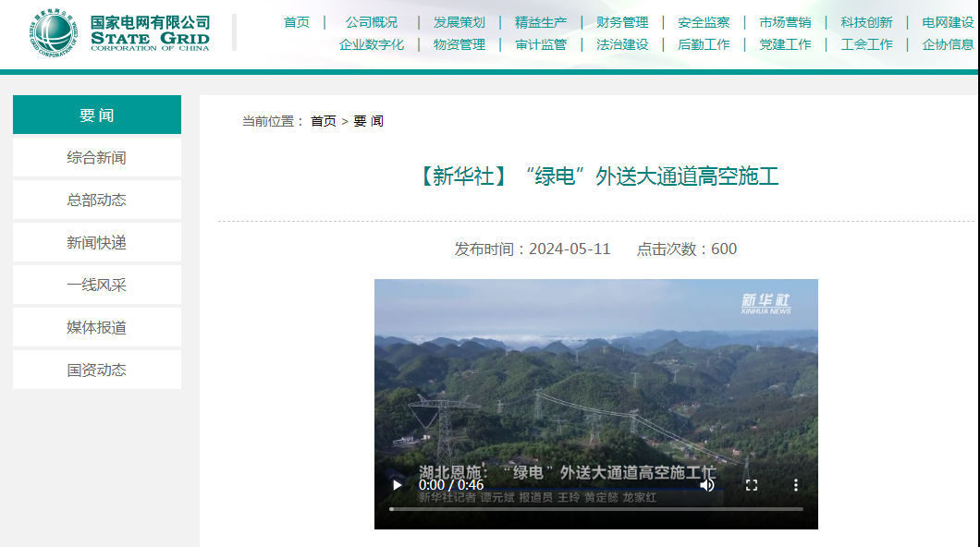Click the 首页 breadcrumb link

click(x=324, y=121)
